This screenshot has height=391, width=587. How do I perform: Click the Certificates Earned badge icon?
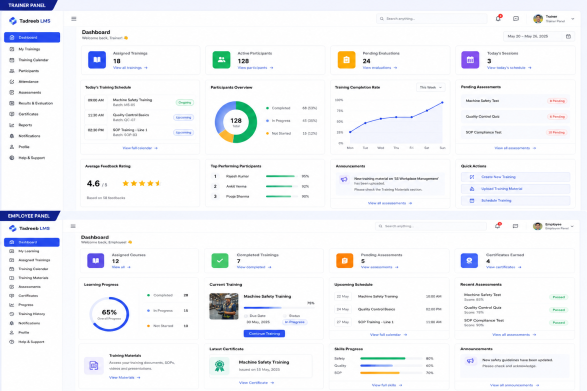click(469, 261)
